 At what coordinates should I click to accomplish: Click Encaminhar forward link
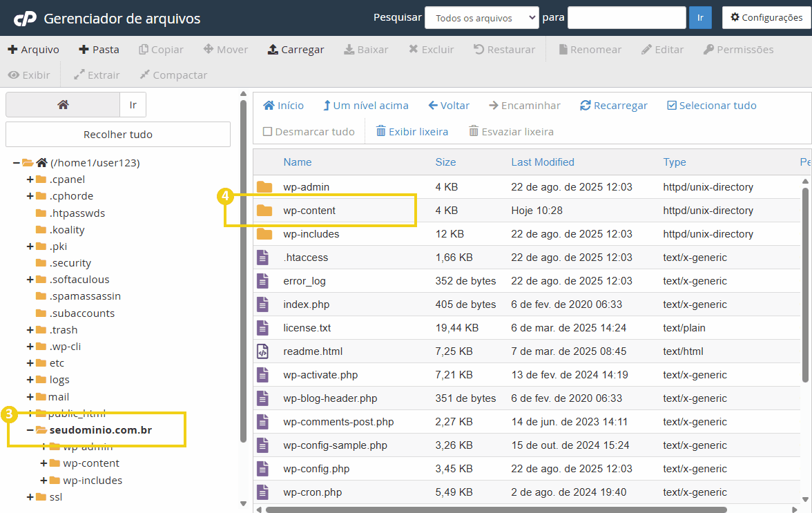pos(525,106)
